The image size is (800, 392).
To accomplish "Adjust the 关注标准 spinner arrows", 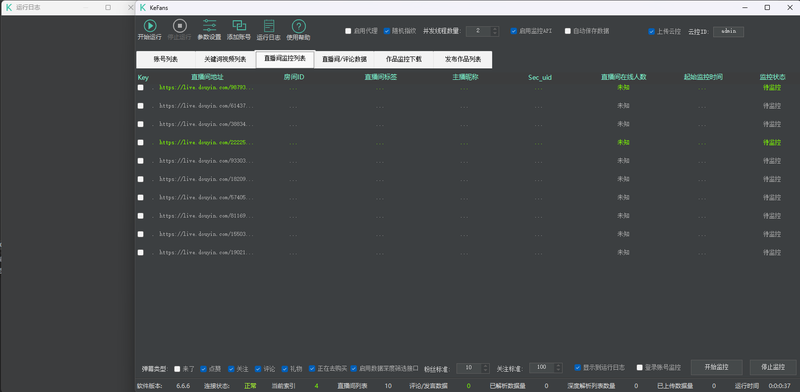I will pyautogui.click(x=558, y=368).
